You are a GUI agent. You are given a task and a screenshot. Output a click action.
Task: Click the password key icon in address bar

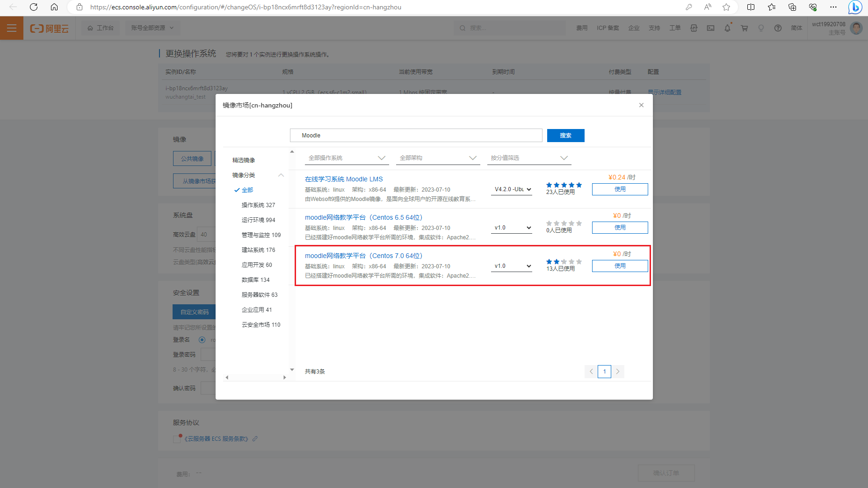click(689, 7)
